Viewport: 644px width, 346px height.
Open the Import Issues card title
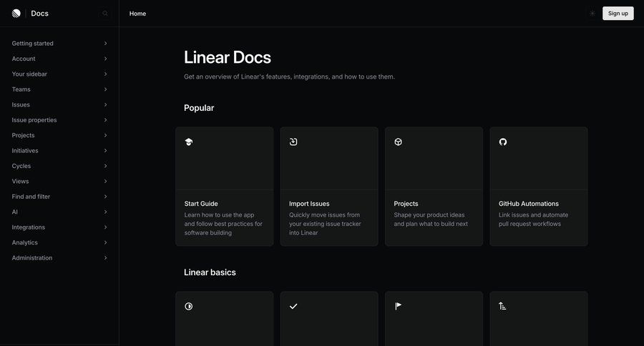[309, 204]
